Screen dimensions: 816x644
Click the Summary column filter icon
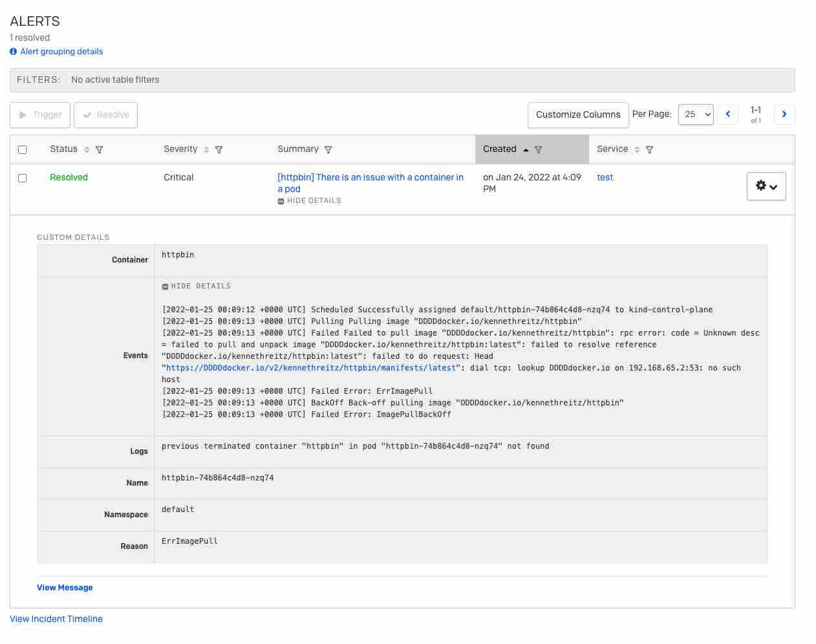click(328, 149)
